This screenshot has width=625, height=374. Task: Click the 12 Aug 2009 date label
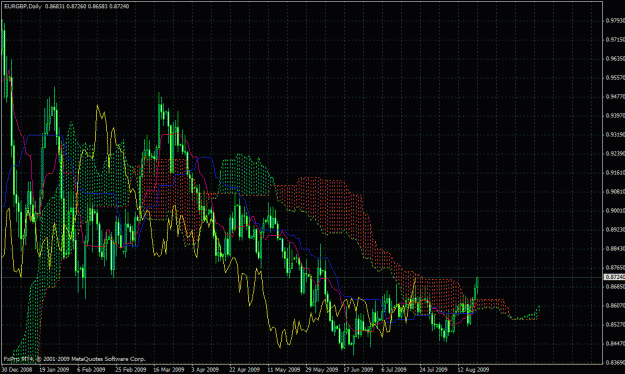(x=473, y=370)
